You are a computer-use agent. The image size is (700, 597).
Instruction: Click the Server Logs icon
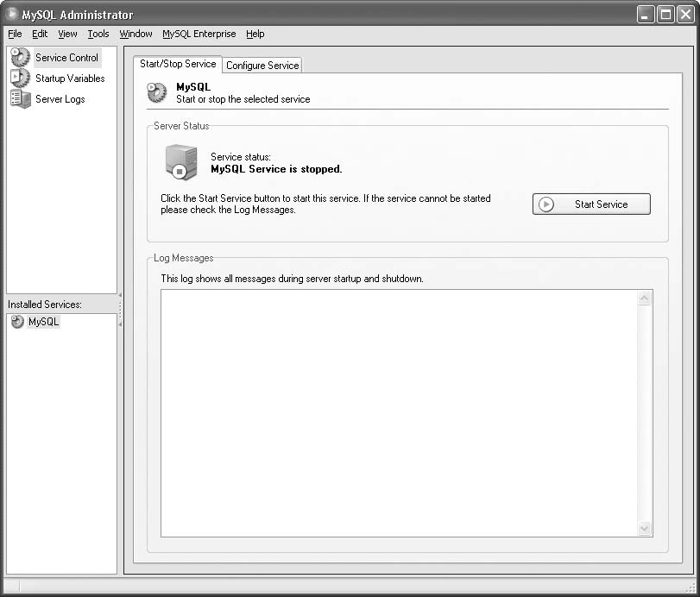point(20,99)
